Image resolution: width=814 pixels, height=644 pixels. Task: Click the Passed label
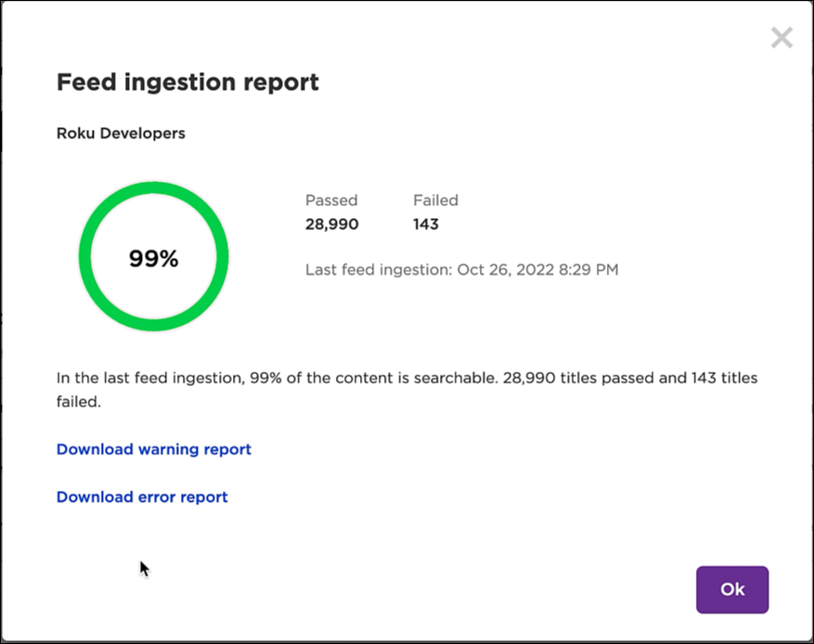click(331, 200)
